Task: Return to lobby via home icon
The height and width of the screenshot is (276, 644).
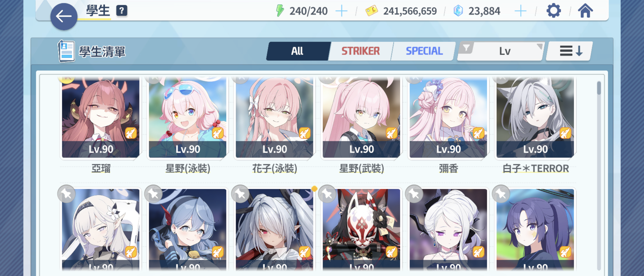Action: click(585, 11)
